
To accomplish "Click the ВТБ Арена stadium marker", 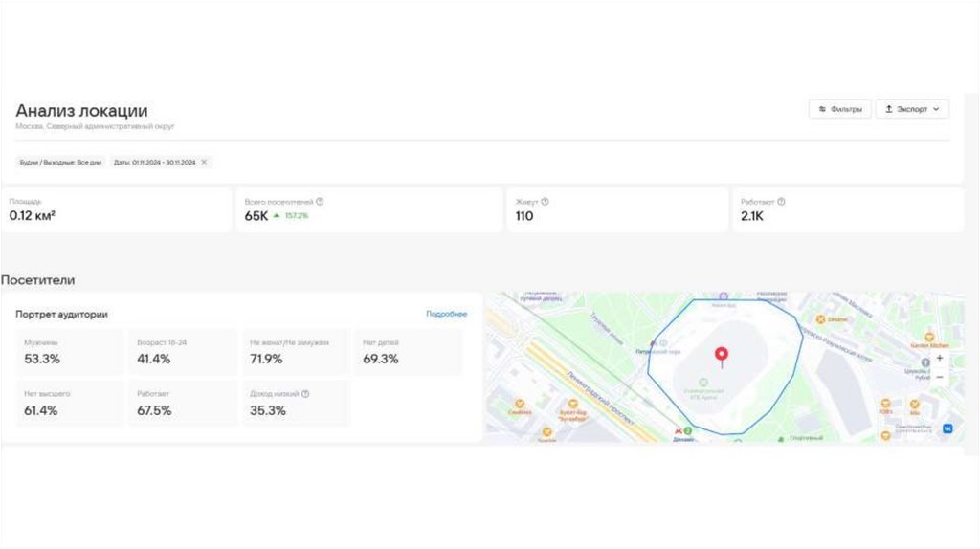I will (703, 383).
